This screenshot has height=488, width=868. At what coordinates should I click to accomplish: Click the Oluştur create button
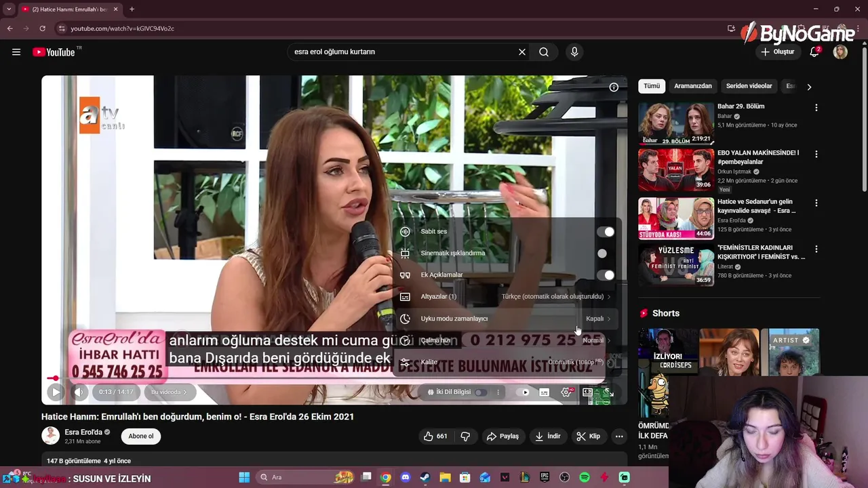[x=777, y=52]
